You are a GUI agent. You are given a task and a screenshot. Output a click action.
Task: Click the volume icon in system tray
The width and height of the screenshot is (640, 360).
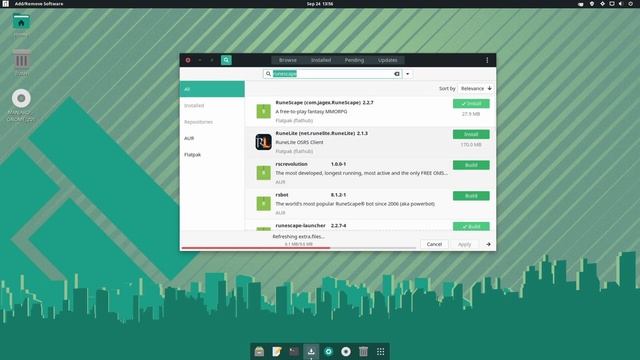(621, 4)
